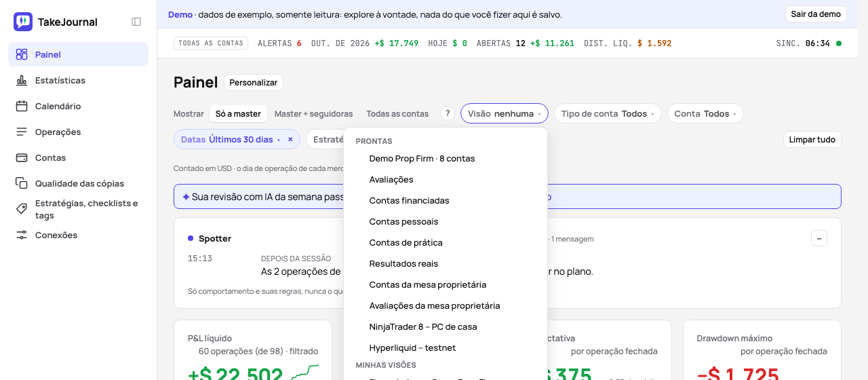Click the Calendário calendar icon
Viewport: 868px width, 380px height.
click(22, 106)
